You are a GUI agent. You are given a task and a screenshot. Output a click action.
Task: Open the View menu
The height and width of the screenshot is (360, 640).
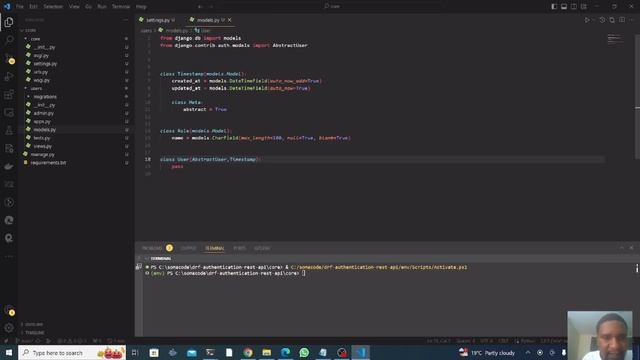click(x=74, y=7)
